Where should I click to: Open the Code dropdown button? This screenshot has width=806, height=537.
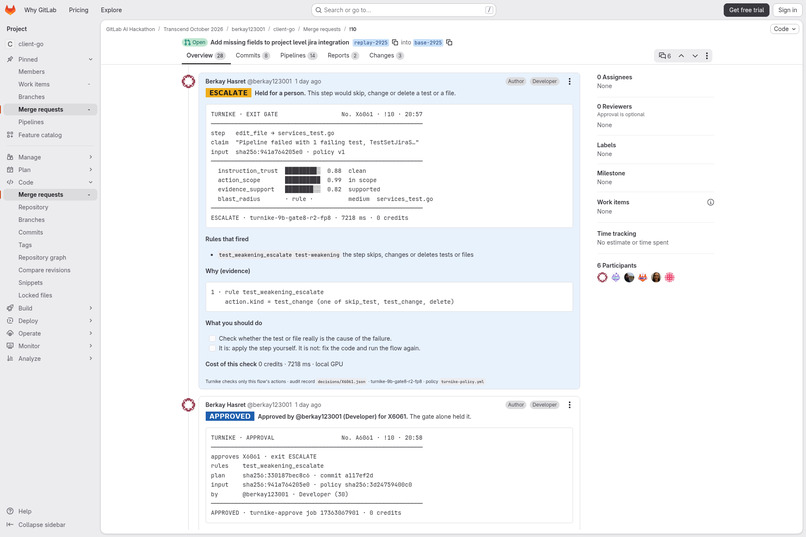785,29
